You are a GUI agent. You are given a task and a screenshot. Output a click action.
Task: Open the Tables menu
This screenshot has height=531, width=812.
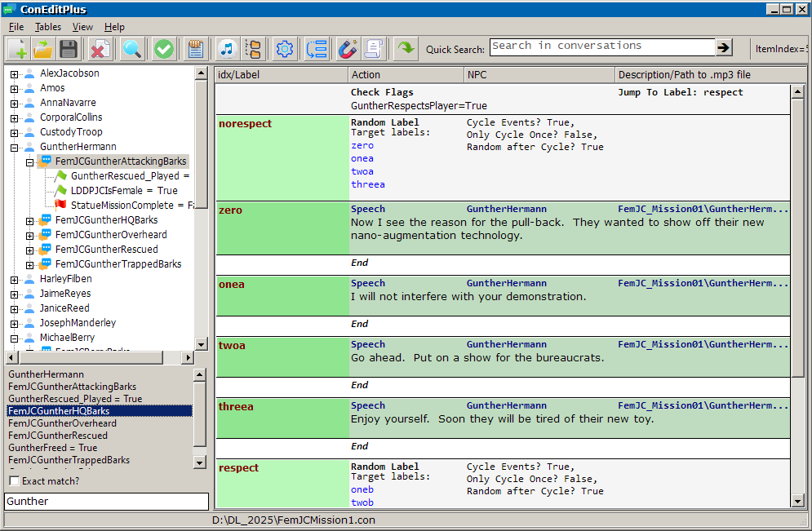click(48, 27)
